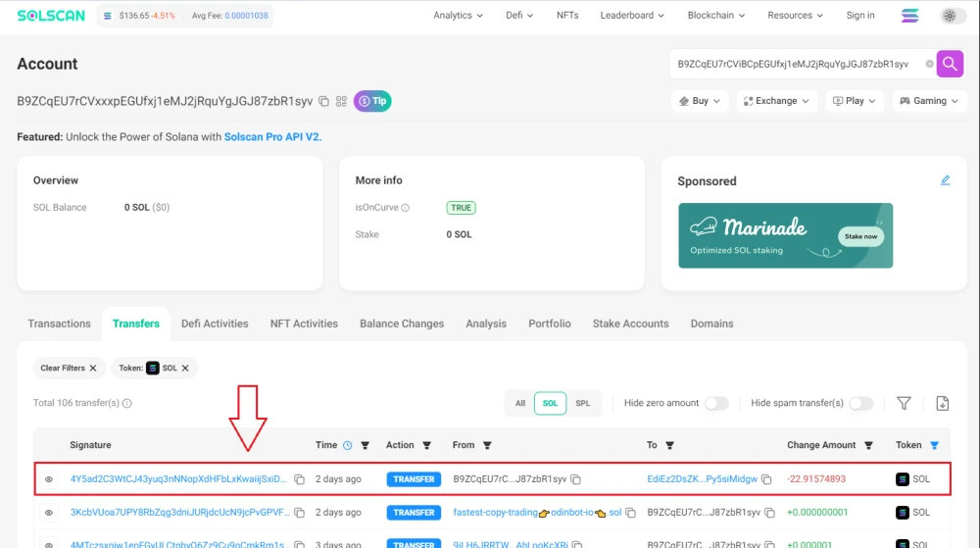Open signature 4Y5ad2C3WtCJ43yuq3nNNopXdHFbLxKwaiijSxiD
Screen dimensions: 980x548
point(178,479)
